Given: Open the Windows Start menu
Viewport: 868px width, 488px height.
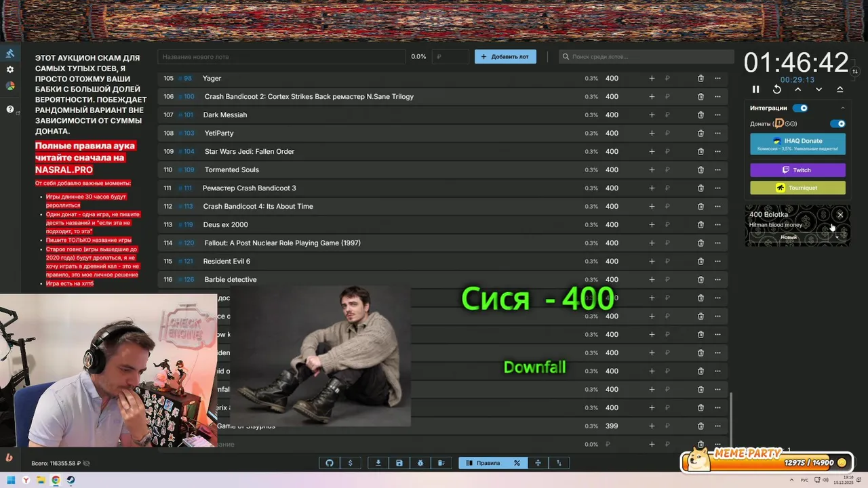Looking at the screenshot, I should click(11, 481).
